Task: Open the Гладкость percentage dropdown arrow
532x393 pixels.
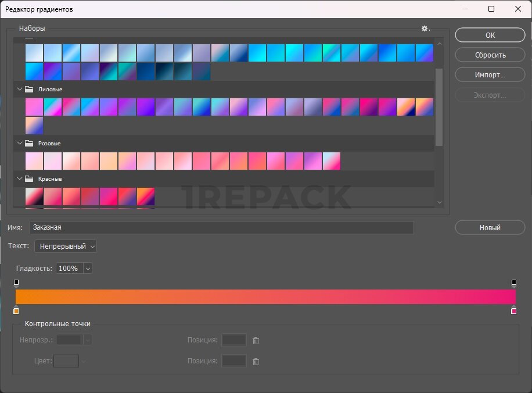Action: coord(88,269)
